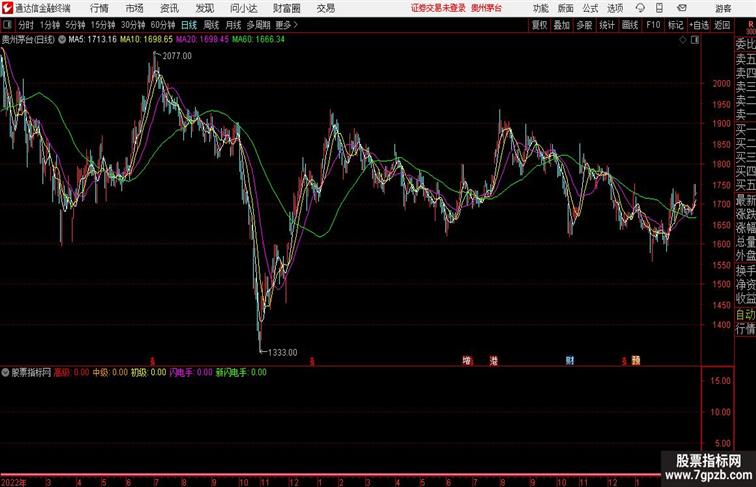
Task: Click the MA60: 1666.34 value
Action: pyautogui.click(x=258, y=40)
